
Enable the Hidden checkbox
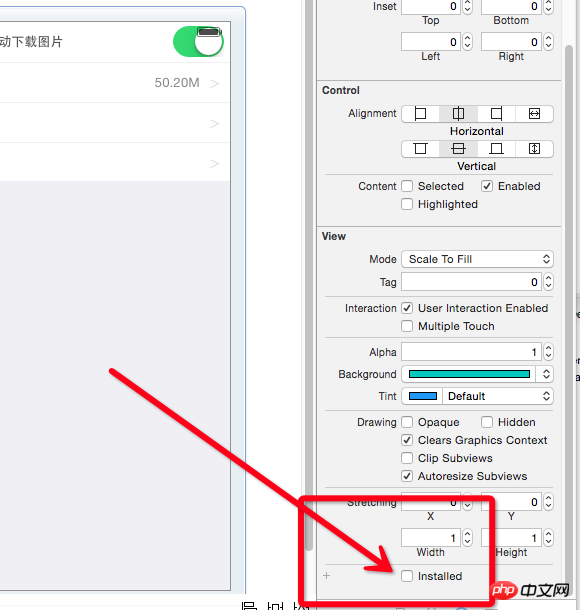[x=487, y=422]
